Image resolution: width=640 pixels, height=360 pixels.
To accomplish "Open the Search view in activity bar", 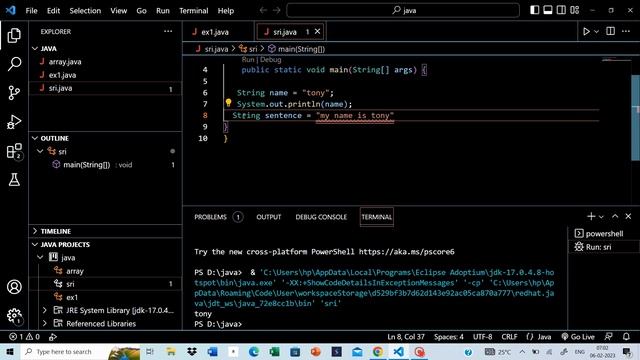I will click(14, 64).
